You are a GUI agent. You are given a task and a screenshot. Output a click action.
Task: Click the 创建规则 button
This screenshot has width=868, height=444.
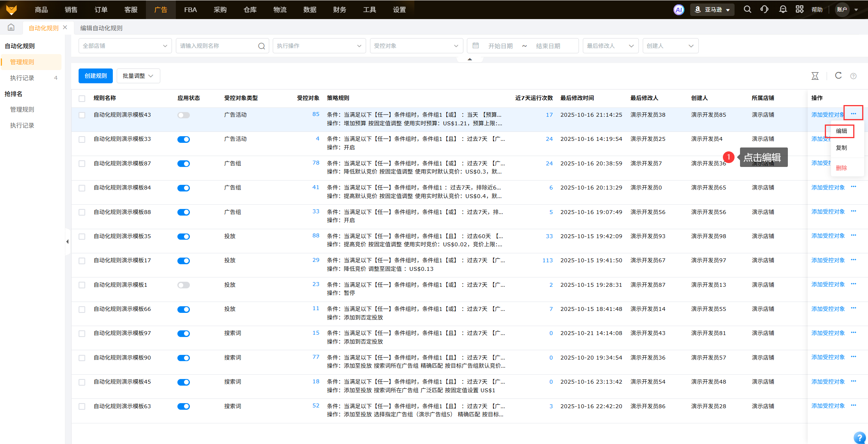pyautogui.click(x=96, y=76)
